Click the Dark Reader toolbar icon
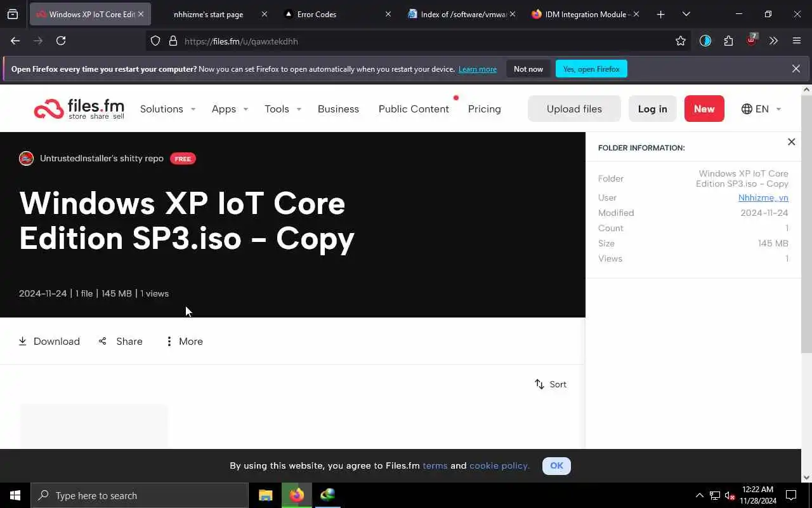 tap(705, 41)
